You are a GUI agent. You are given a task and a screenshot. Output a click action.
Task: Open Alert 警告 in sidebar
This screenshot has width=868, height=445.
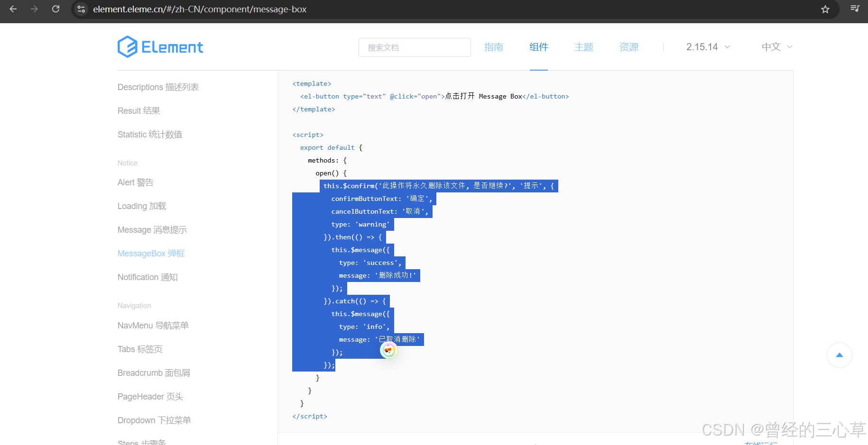(x=136, y=182)
